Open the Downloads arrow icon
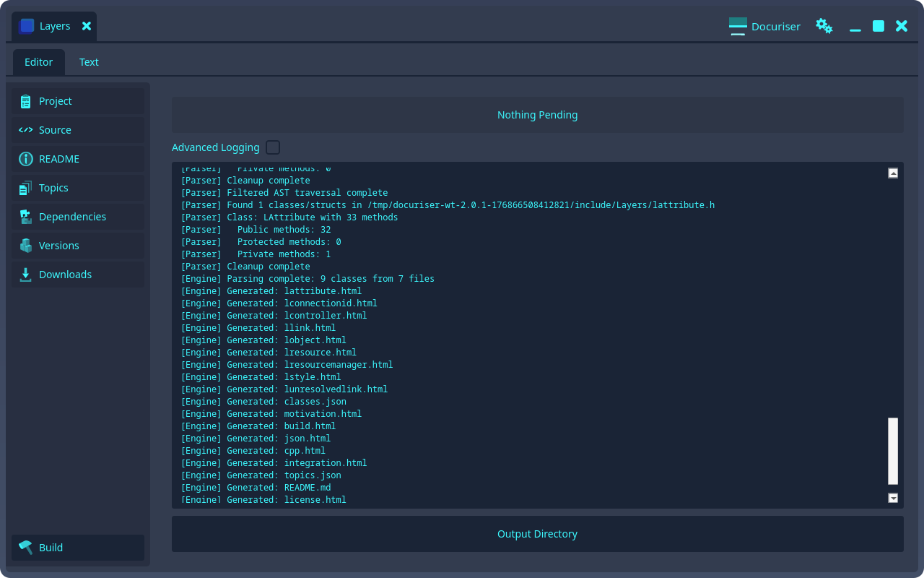 point(26,275)
